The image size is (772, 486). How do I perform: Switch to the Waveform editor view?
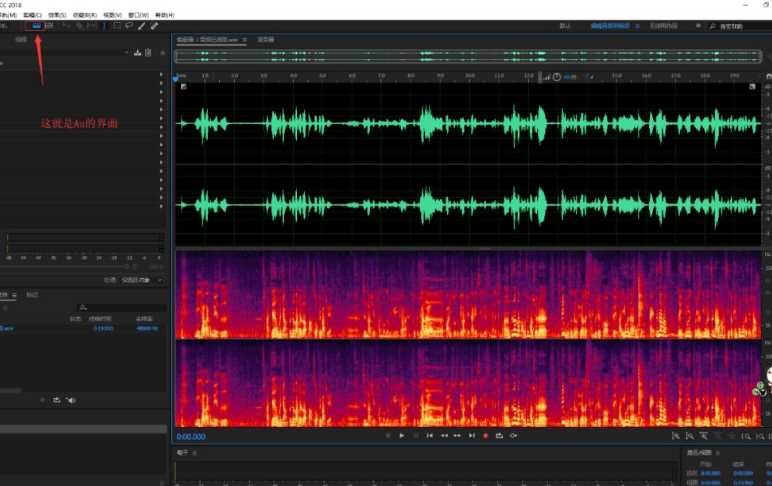(x=37, y=26)
